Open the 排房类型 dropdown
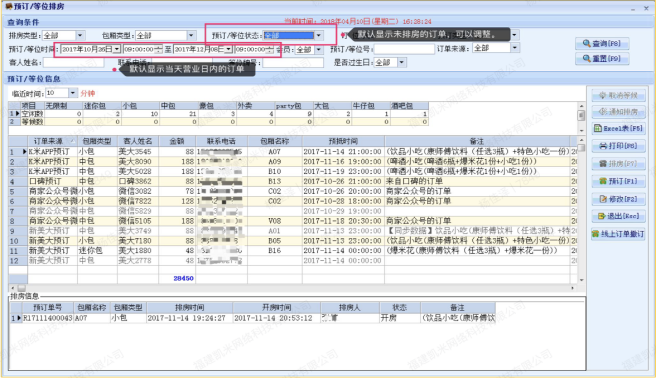This screenshot has width=656, height=378. [79, 36]
